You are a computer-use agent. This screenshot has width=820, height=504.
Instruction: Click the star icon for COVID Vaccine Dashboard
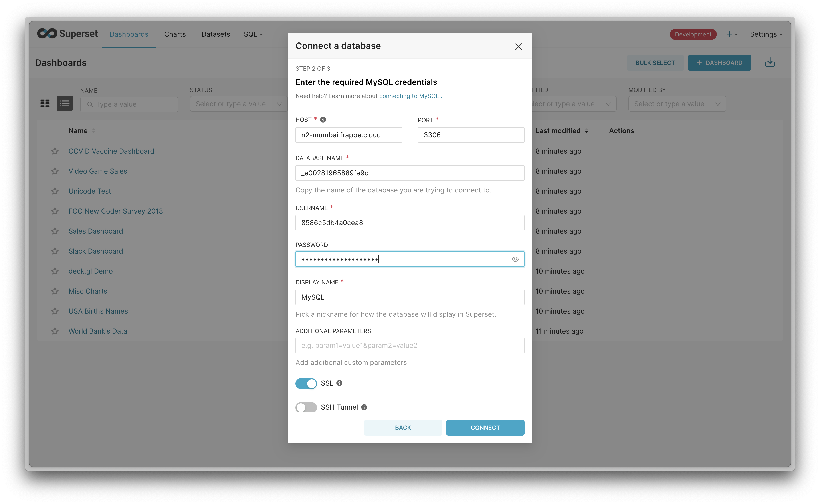coord(55,151)
